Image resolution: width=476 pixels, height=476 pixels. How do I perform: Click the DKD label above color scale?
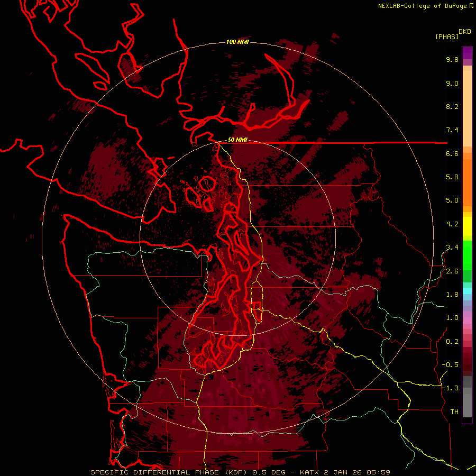pyautogui.click(x=465, y=32)
